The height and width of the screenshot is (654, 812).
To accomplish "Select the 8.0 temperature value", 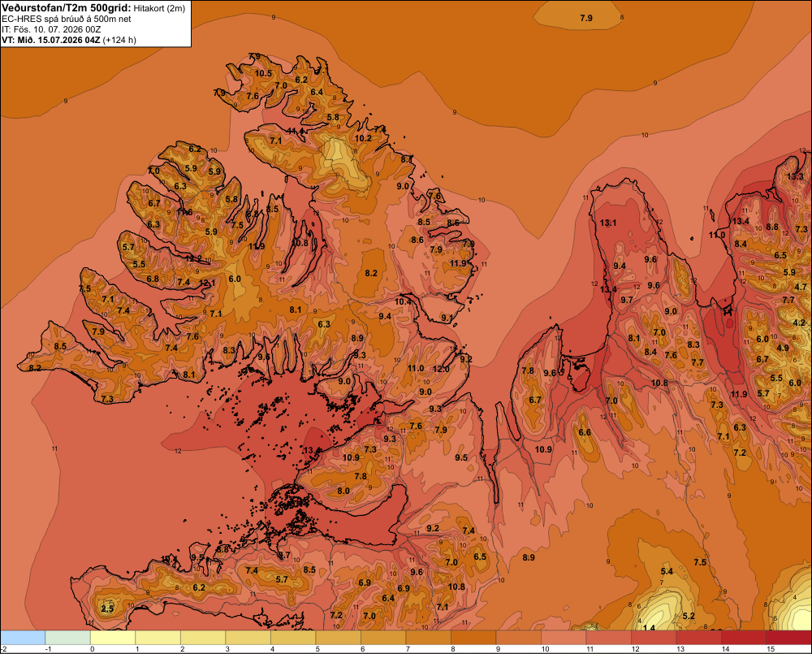I will 343,490.
